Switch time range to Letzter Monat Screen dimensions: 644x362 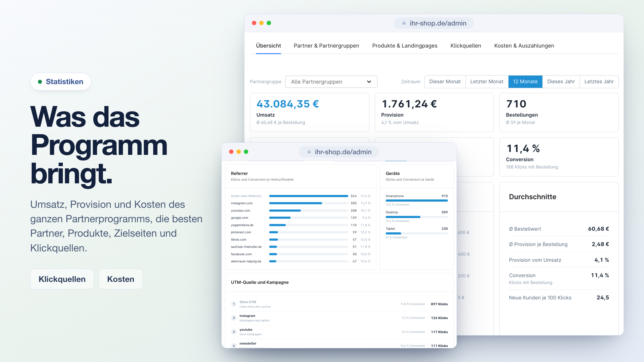click(x=487, y=82)
